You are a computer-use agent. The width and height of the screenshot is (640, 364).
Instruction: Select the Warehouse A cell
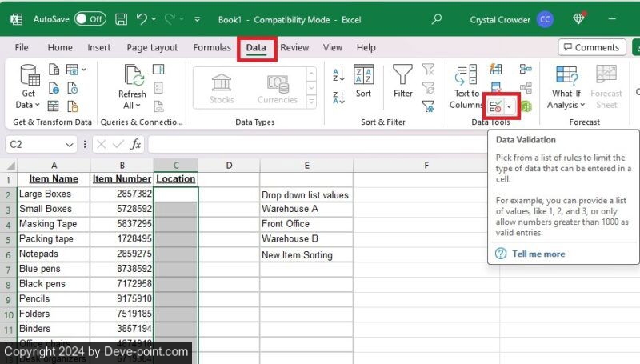pos(306,209)
